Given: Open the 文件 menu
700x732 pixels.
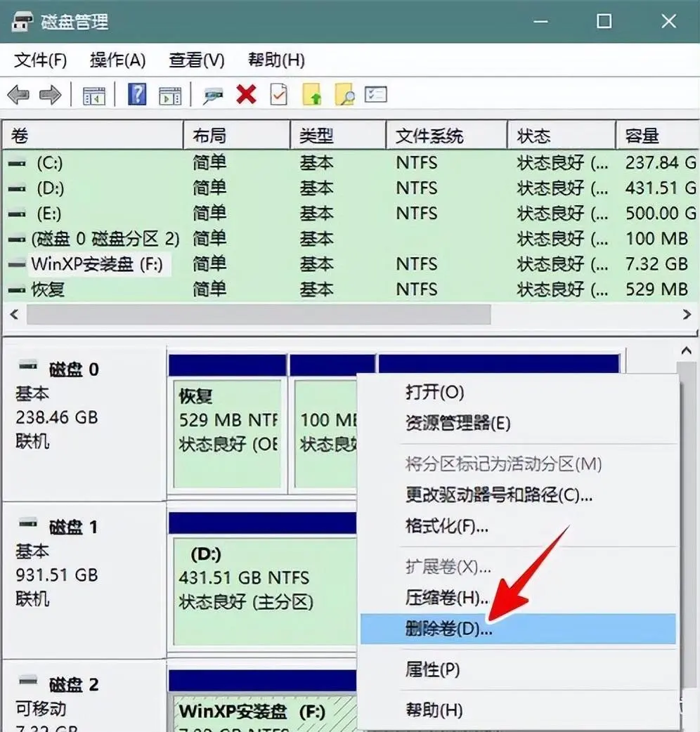Looking at the screenshot, I should [39, 61].
